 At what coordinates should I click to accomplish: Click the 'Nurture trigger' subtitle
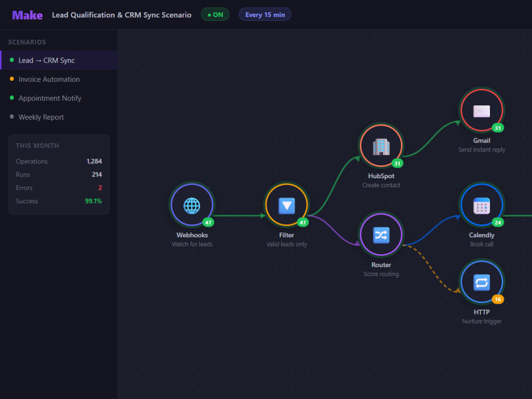(x=481, y=321)
